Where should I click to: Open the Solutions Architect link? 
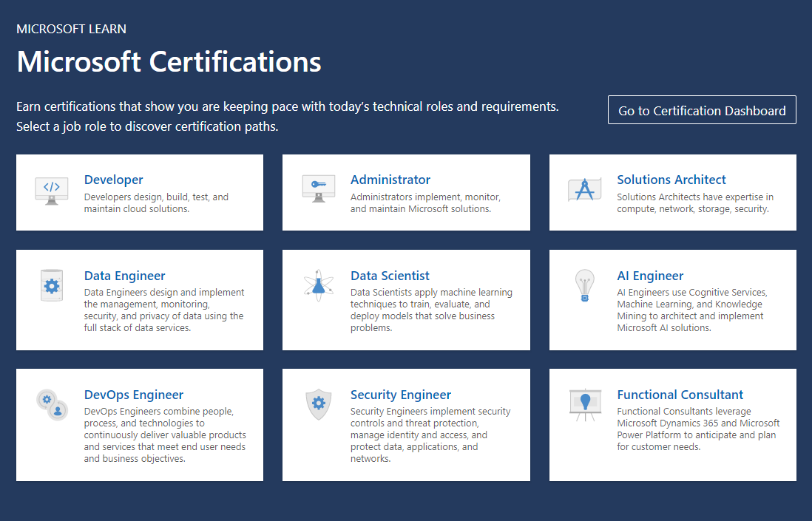pos(671,180)
